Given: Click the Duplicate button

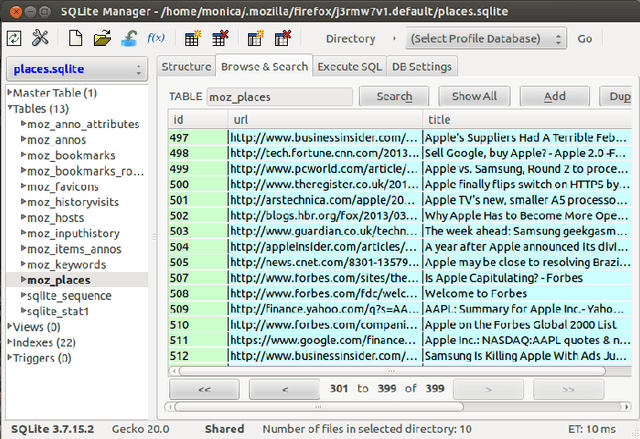Looking at the screenshot, I should 616,97.
